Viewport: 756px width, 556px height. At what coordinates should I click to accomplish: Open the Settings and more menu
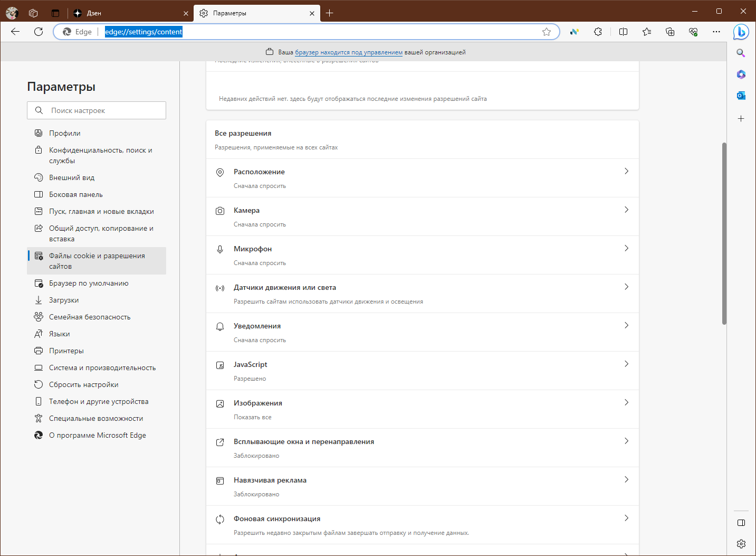716,32
